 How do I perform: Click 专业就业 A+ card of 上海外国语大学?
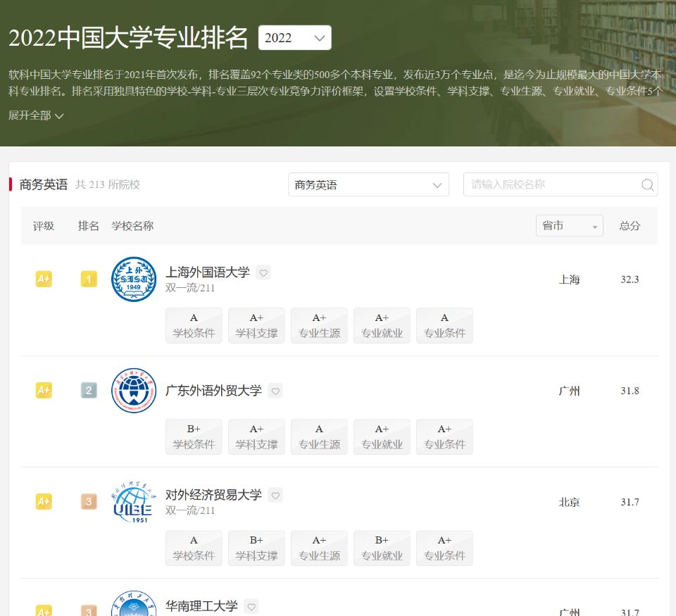coord(382,326)
